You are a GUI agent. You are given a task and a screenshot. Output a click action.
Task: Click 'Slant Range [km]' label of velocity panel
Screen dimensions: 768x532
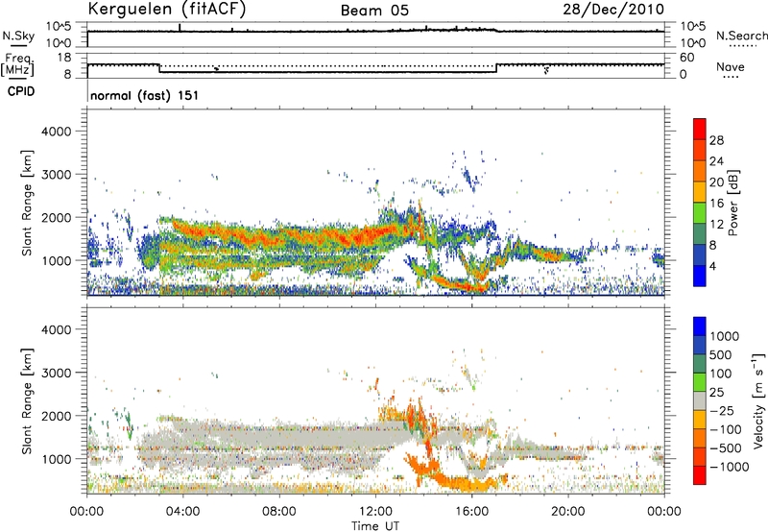click(x=27, y=401)
